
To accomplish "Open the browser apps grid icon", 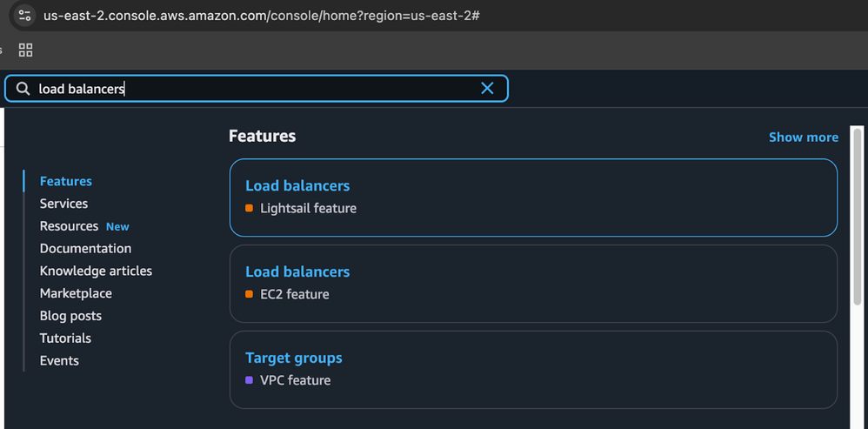I will (x=26, y=50).
